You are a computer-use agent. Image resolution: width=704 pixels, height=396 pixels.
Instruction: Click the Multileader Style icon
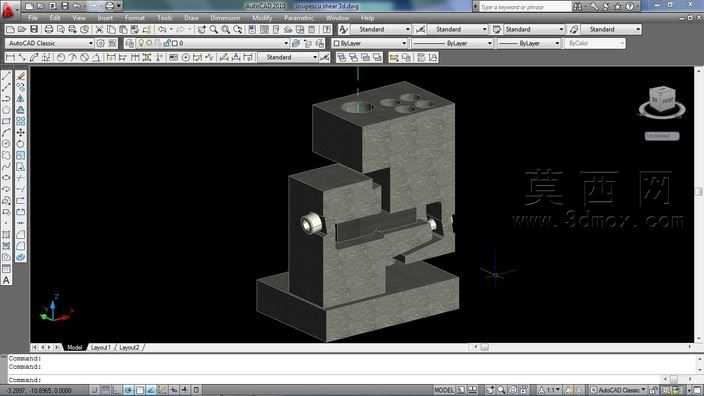pos(574,30)
